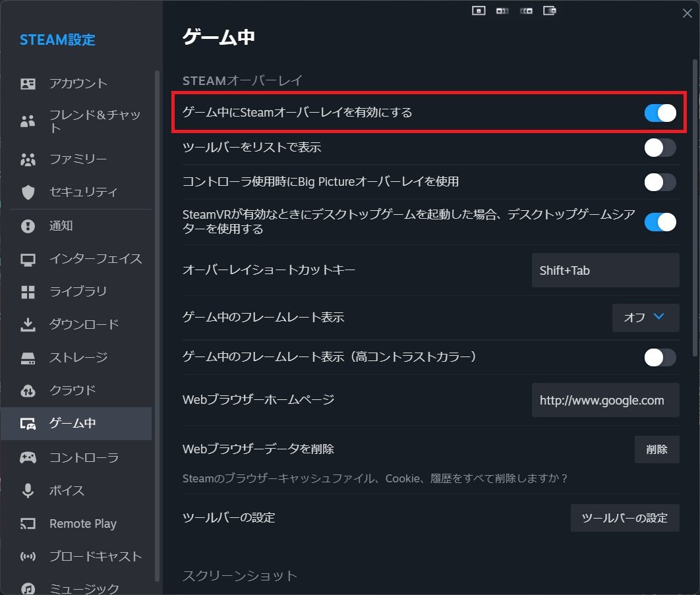The width and height of the screenshot is (700, 595).
Task: Enable Big Pictureオーバーレイを使用 toggle
Action: [x=660, y=182]
